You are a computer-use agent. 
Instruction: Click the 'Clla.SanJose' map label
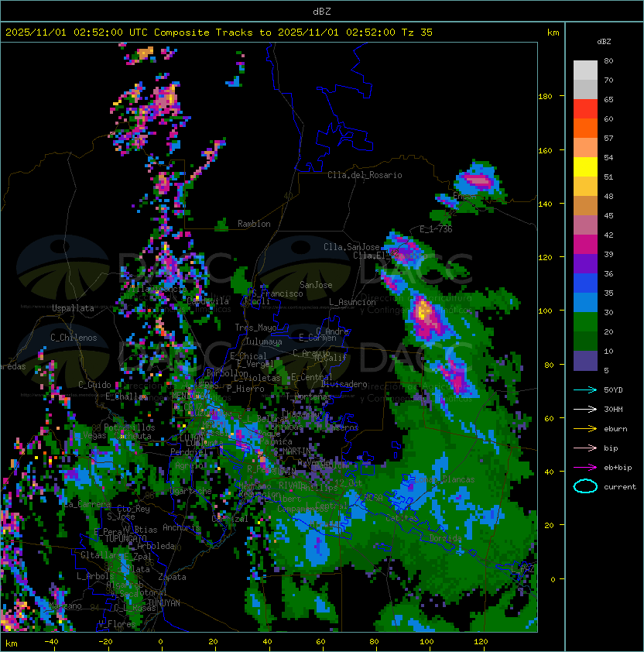point(351,247)
